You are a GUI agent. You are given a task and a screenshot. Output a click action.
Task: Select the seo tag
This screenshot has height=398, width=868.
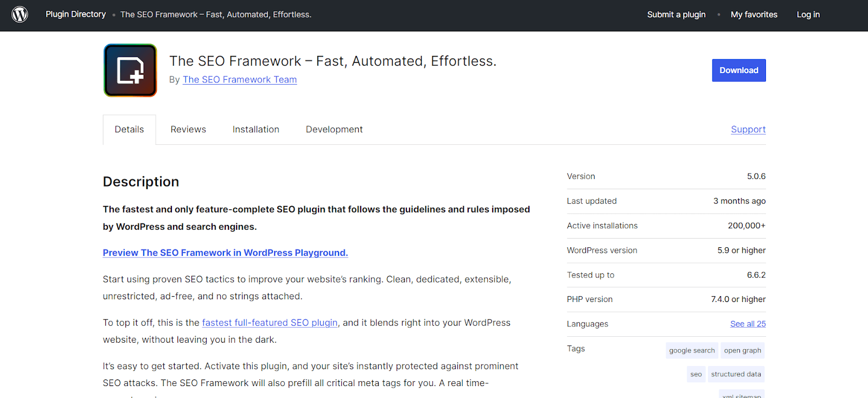[x=696, y=374]
